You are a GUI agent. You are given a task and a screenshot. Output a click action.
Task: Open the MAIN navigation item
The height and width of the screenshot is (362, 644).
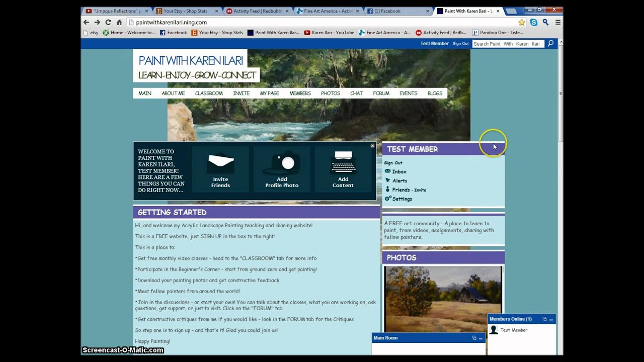tap(145, 94)
